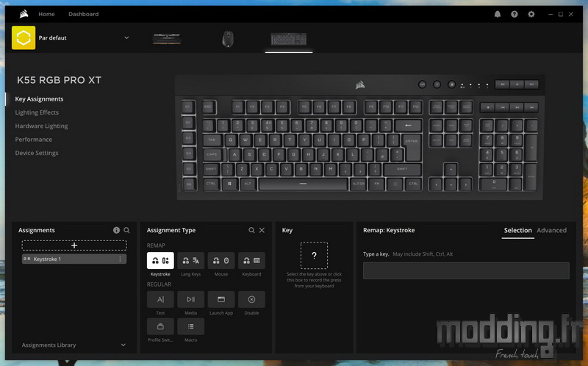Click the G6 macro key on keyboard

(x=189, y=184)
